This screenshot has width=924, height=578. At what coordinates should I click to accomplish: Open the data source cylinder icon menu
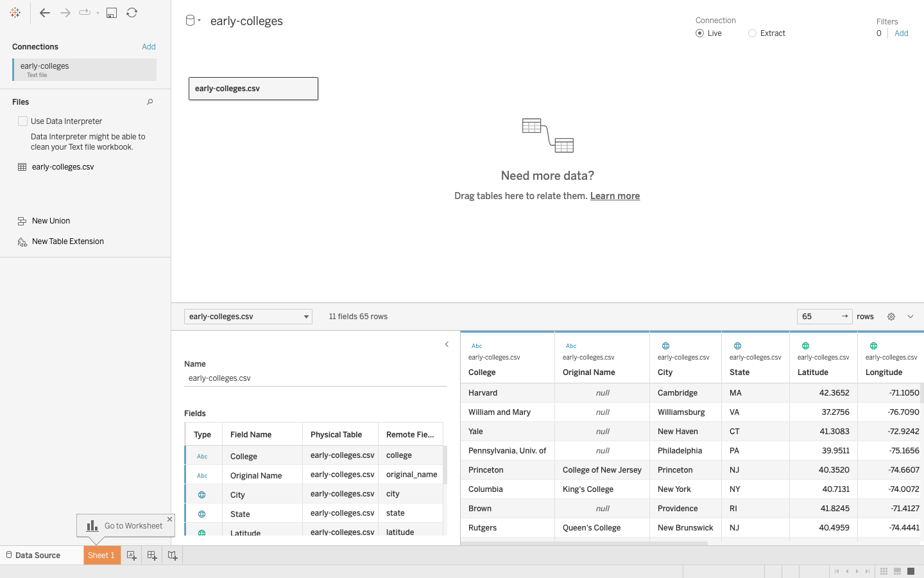pos(191,21)
